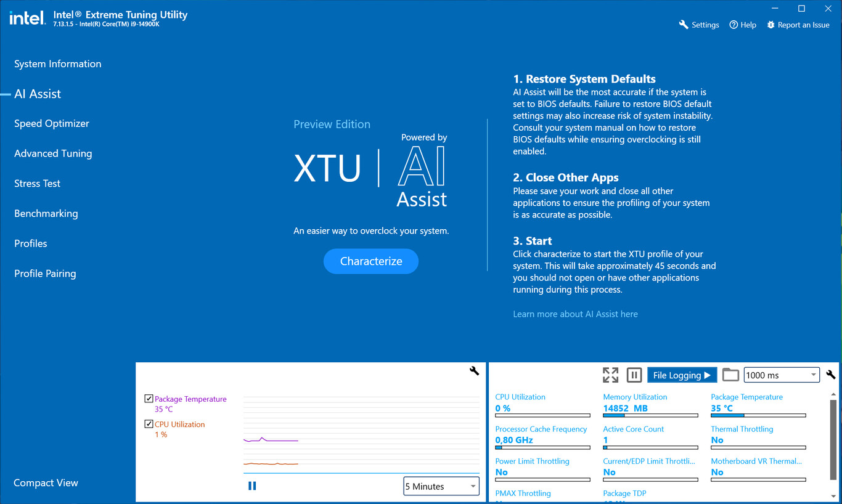Open monitor panel settings wrench icon
Viewport: 842px width, 504px height.
pyautogui.click(x=831, y=375)
